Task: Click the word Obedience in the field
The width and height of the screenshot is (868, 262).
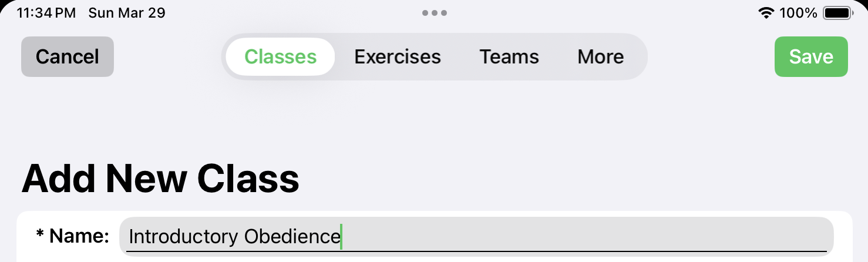Action: (292, 237)
